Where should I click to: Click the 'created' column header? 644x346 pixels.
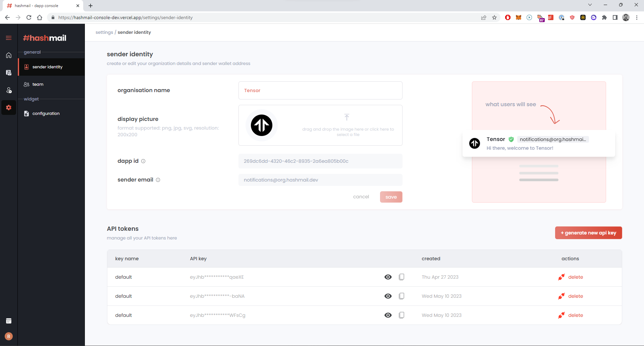[431, 259]
